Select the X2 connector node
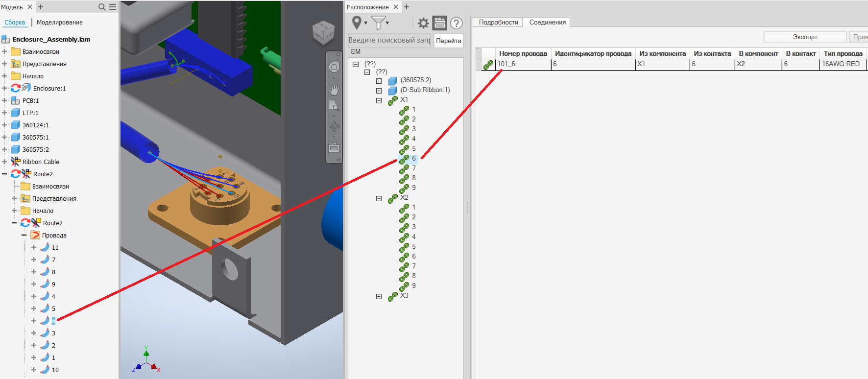The height and width of the screenshot is (379, 868). pos(404,197)
